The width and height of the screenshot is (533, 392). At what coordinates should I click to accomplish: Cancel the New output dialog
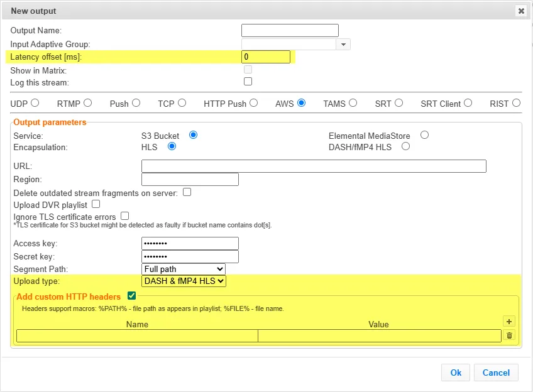(x=496, y=373)
